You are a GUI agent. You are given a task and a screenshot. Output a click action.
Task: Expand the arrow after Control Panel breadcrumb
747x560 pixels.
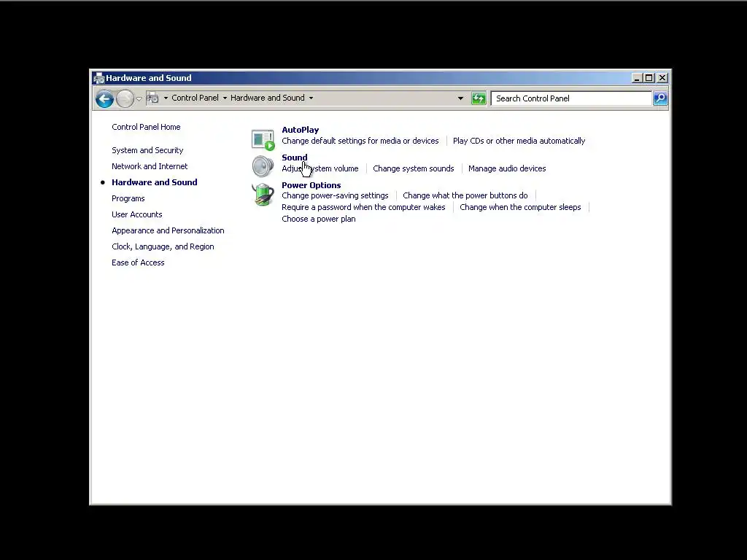225,98
